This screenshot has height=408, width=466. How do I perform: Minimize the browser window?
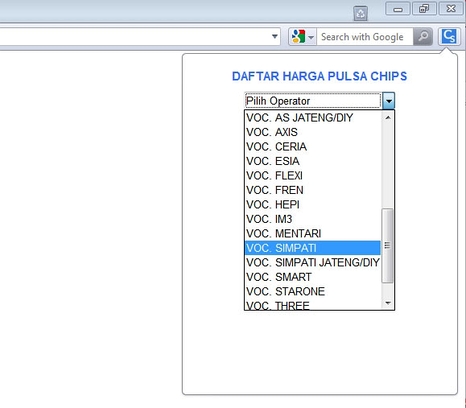398,9
